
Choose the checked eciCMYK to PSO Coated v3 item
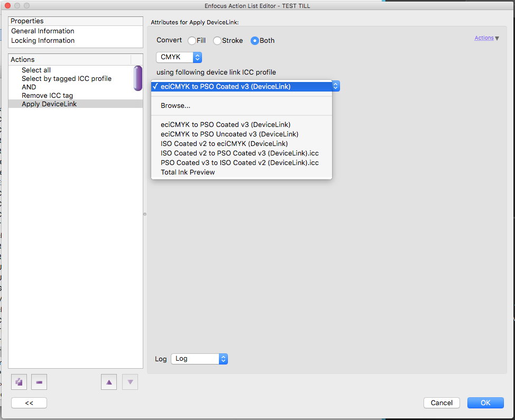click(x=242, y=86)
